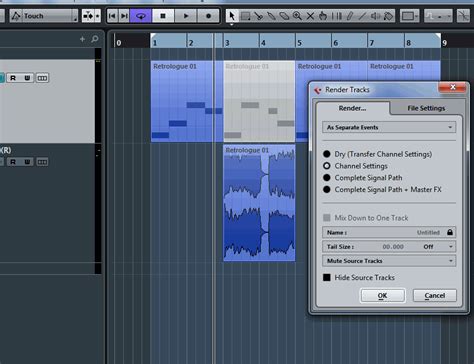The width and height of the screenshot is (474, 364).
Task: Select the Split tool
Action: click(258, 16)
